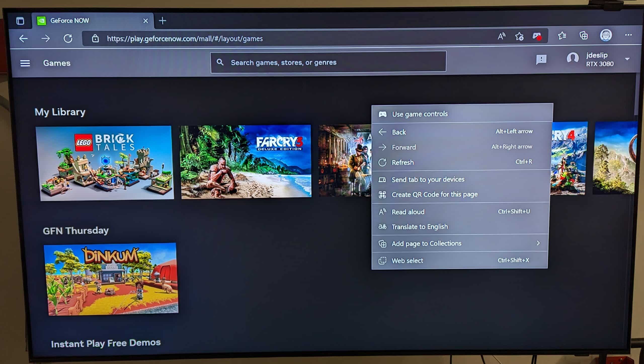Click the Search games, stores, or genres field
This screenshot has height=364, width=644.
pos(328,62)
